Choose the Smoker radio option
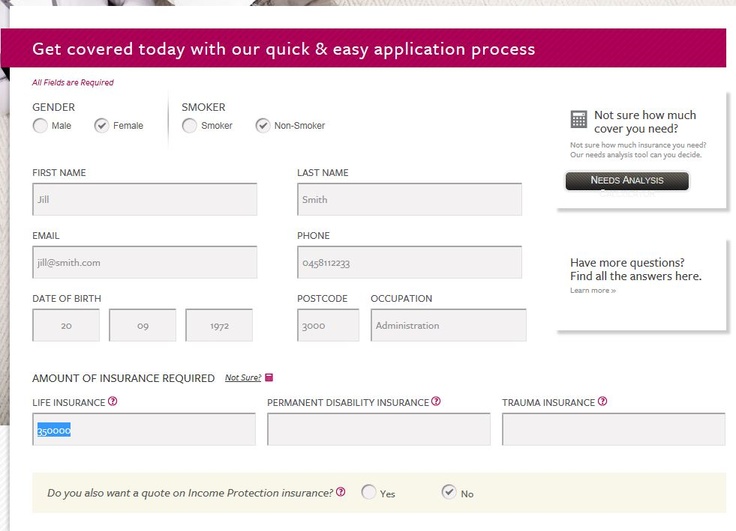 coord(189,126)
